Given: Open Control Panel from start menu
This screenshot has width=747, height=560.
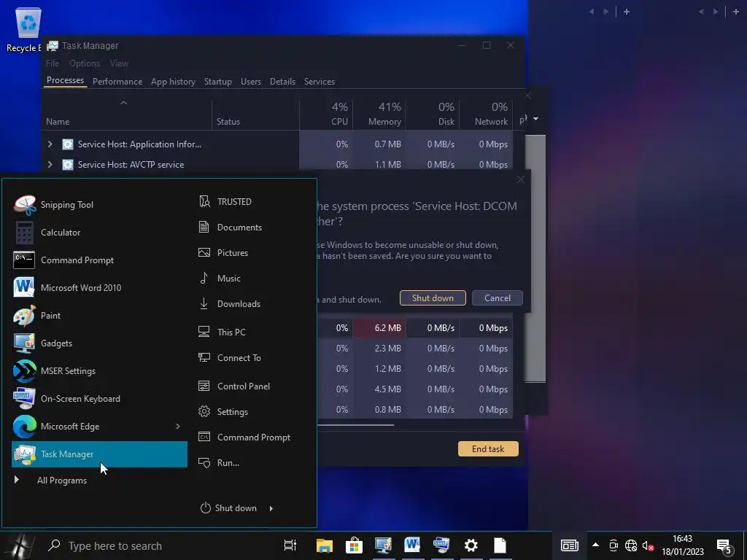Looking at the screenshot, I should [234, 386].
